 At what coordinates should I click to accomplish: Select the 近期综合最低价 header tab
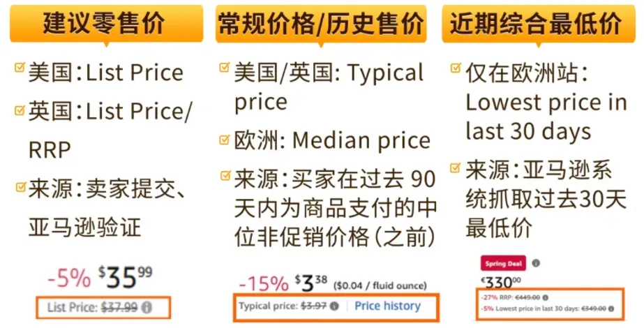(539, 24)
